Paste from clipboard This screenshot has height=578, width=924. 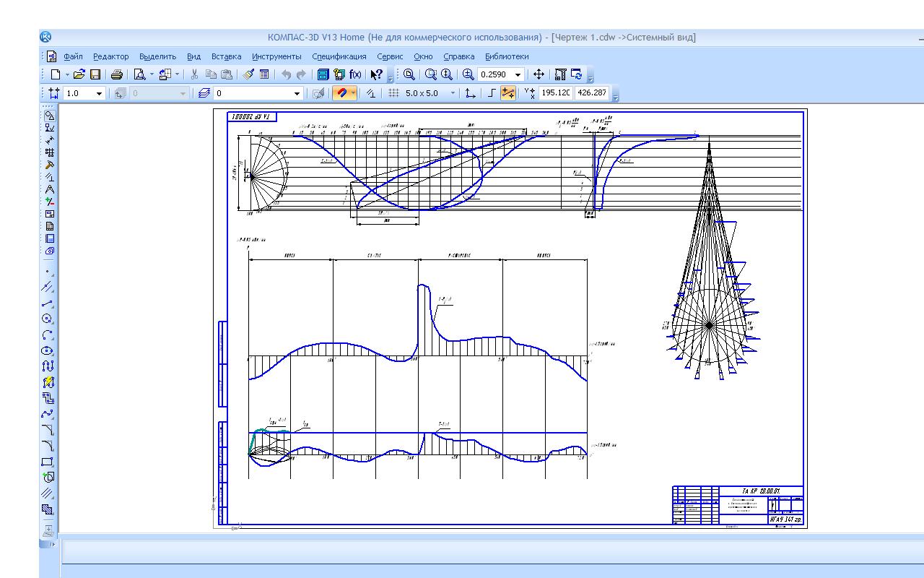pyautogui.click(x=227, y=74)
